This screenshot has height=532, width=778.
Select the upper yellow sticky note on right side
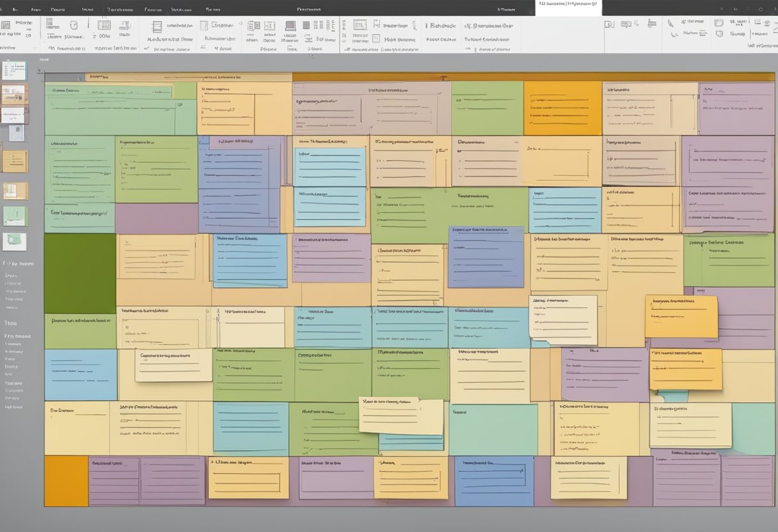coord(681,316)
